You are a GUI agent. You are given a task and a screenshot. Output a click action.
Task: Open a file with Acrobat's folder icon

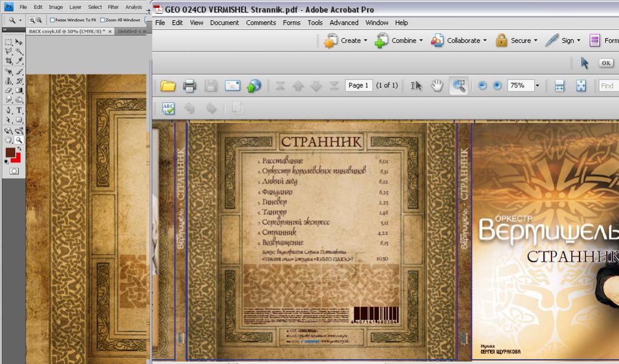point(168,85)
